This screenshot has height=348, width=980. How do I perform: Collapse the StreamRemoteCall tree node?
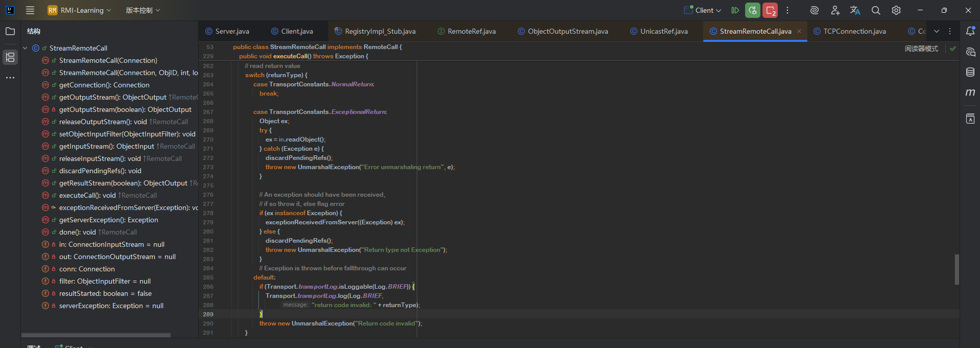25,48
